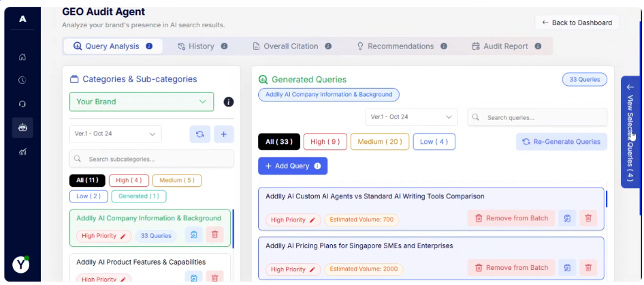The image size is (644, 285).
Task: Edit priority pencil on Custom AI Agents query
Action: click(x=312, y=220)
